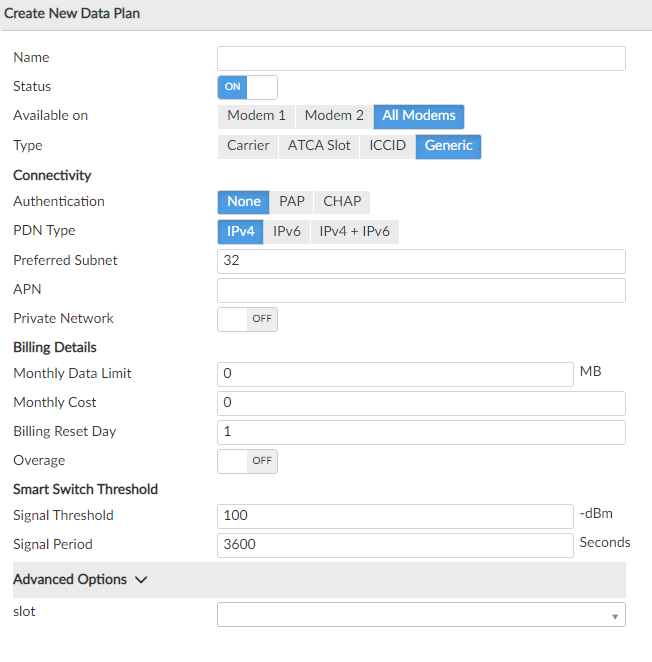Toggle the Status switch off
Viewport: 652px width, 662px height.
pyautogui.click(x=247, y=87)
